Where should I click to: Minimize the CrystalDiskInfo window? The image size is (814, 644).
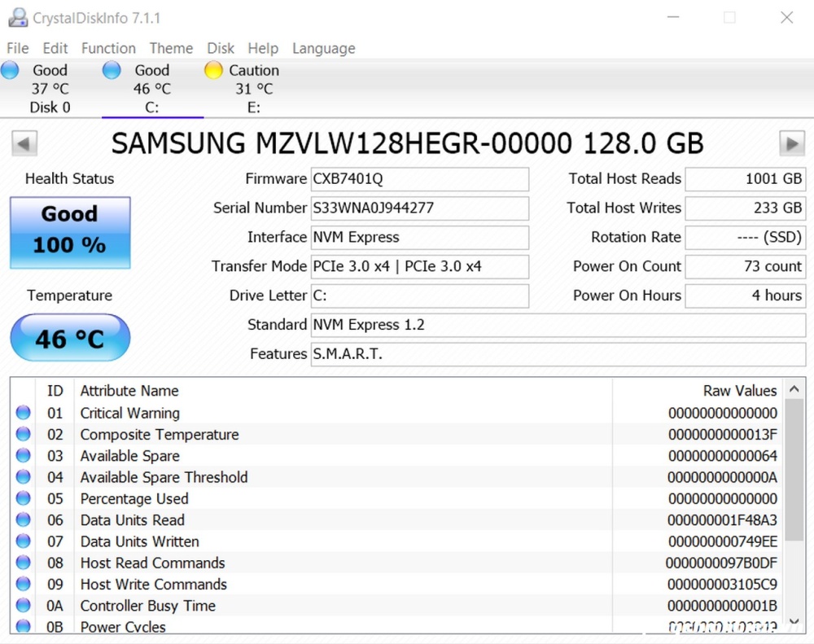[673, 18]
